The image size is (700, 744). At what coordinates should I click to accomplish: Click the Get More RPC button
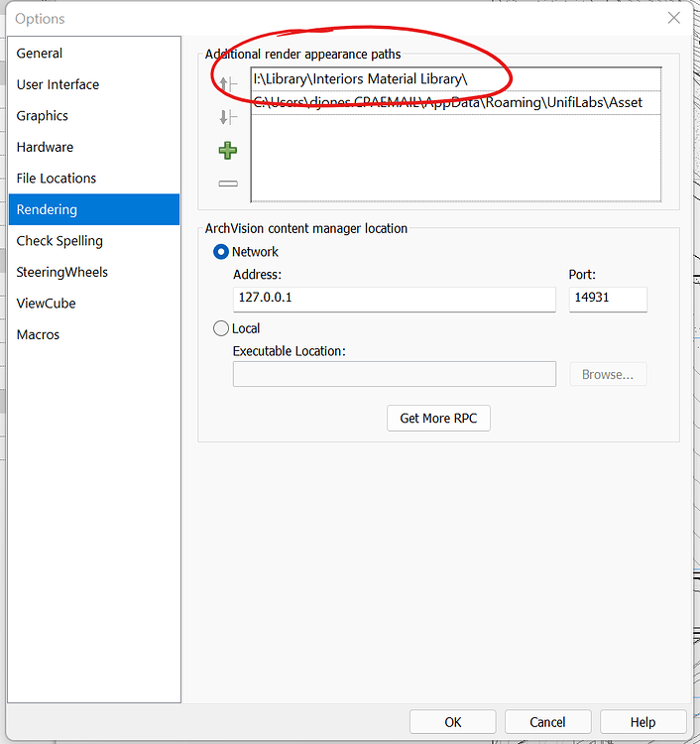coord(438,418)
